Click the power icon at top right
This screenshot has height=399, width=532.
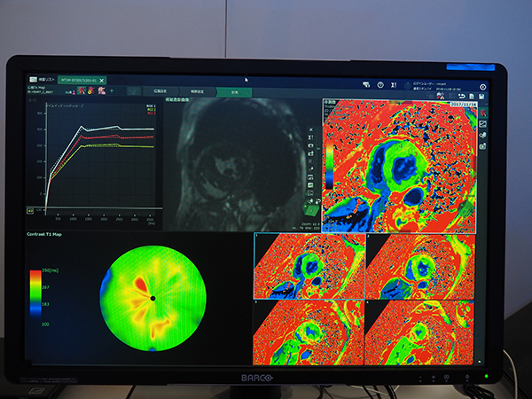pyautogui.click(x=483, y=86)
